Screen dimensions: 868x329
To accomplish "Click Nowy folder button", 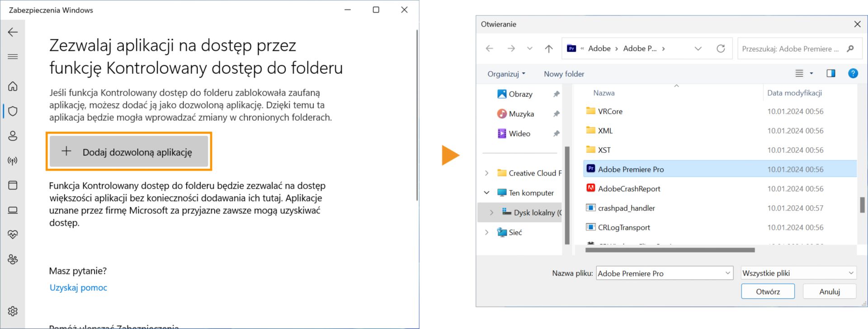I will pos(564,74).
